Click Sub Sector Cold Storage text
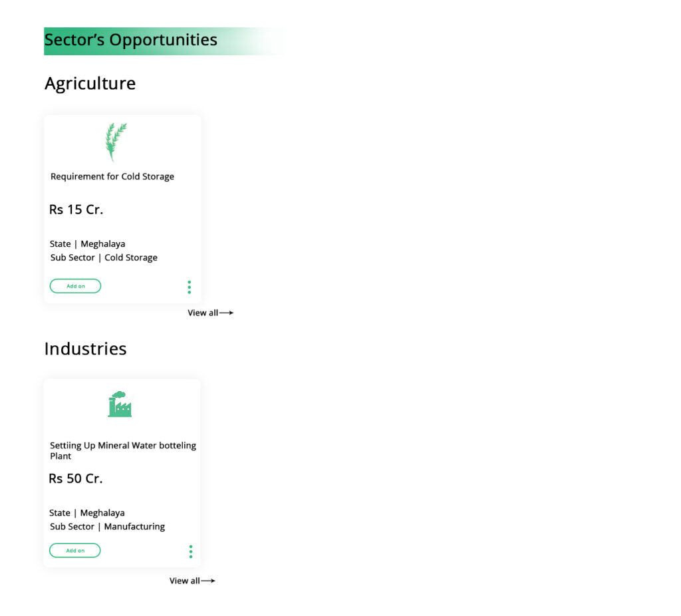Viewport: 681px width, 616px height. (x=104, y=257)
